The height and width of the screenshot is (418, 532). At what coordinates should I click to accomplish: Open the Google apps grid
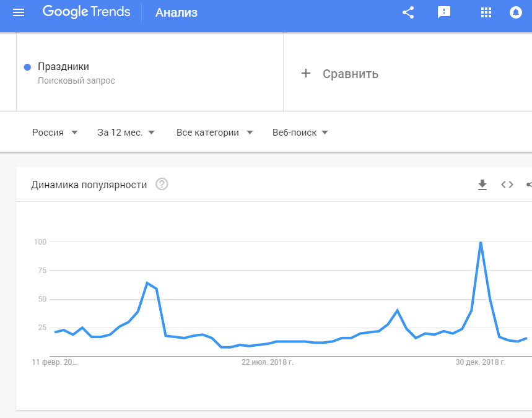point(486,12)
